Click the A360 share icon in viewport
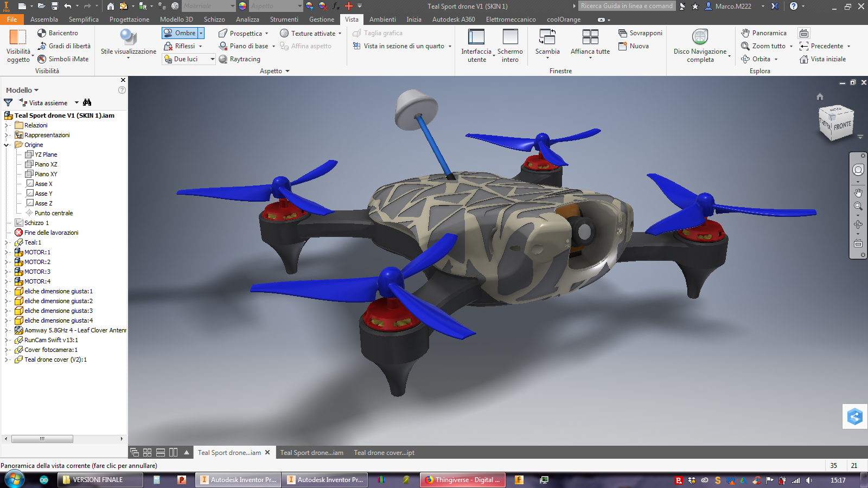Image resolution: width=868 pixels, height=488 pixels. 855,416
